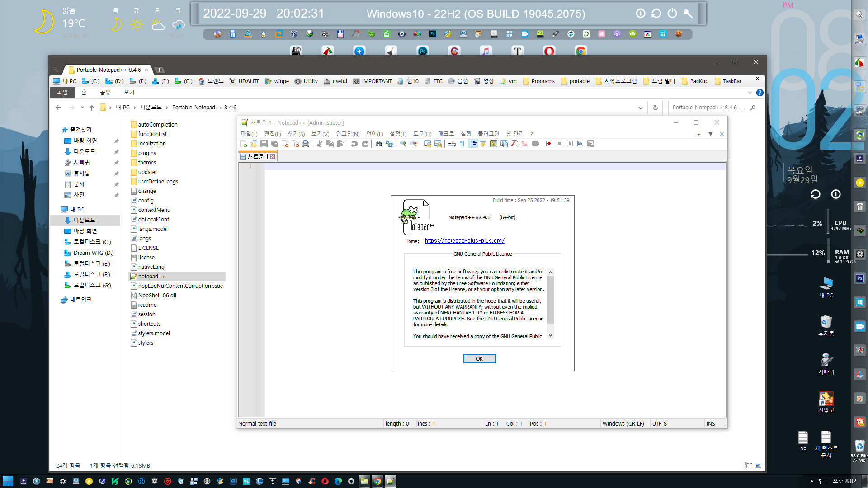Select the 새로운 1 document tab
Image resolution: width=868 pixels, height=488 pixels.
pyautogui.click(x=258, y=156)
